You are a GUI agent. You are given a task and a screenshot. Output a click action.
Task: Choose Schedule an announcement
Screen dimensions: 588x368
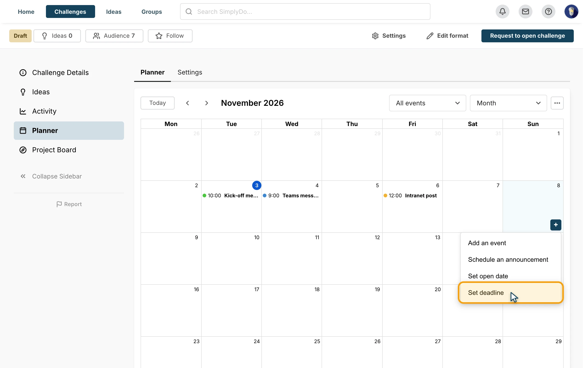[x=511, y=259]
